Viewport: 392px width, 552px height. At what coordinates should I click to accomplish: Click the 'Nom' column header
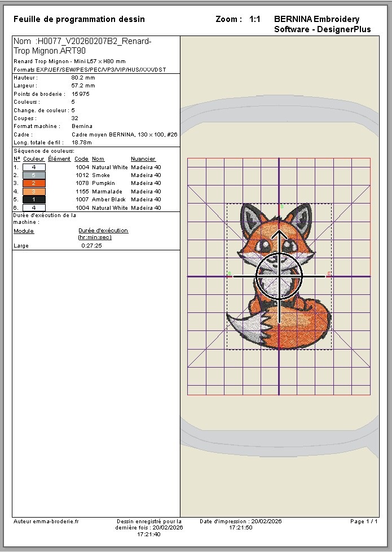click(98, 159)
